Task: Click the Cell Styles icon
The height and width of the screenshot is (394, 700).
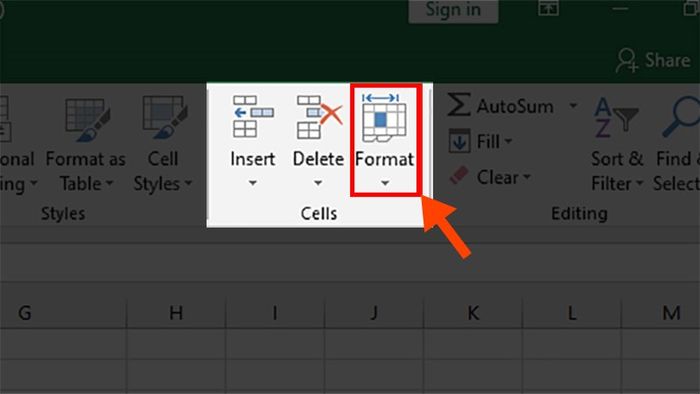Action: [164, 117]
